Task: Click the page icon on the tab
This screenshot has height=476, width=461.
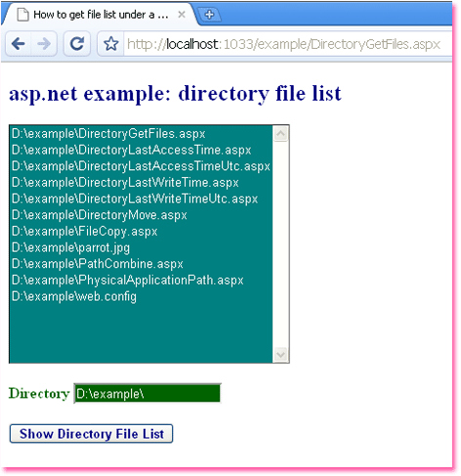Action: click(x=22, y=15)
